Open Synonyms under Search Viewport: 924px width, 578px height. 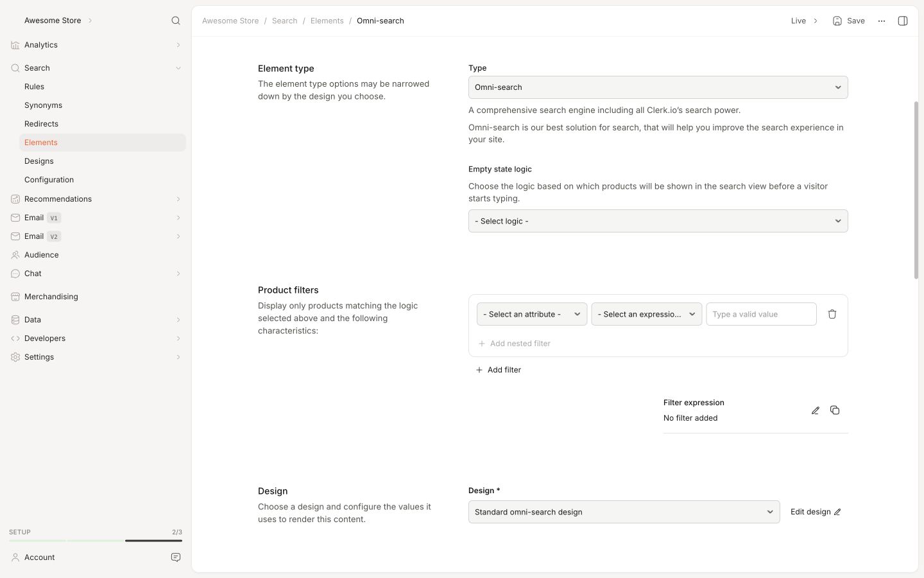(43, 105)
